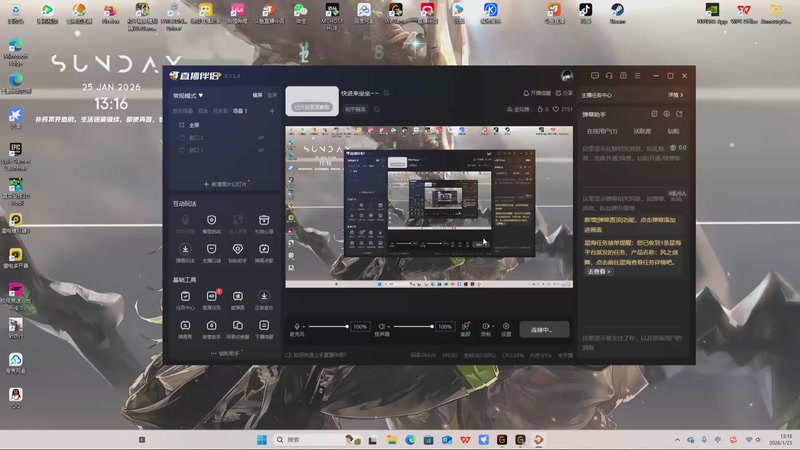
Task: Open the last icon in 基础工具 bottom row
Action: (264, 326)
